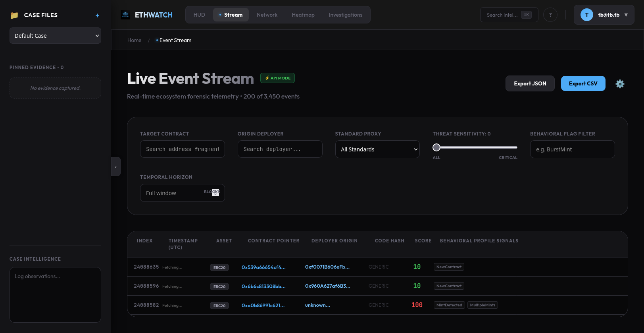Image resolution: width=644 pixels, height=333 pixels.
Task: Click the MintDetected signal tag
Action: click(x=449, y=305)
